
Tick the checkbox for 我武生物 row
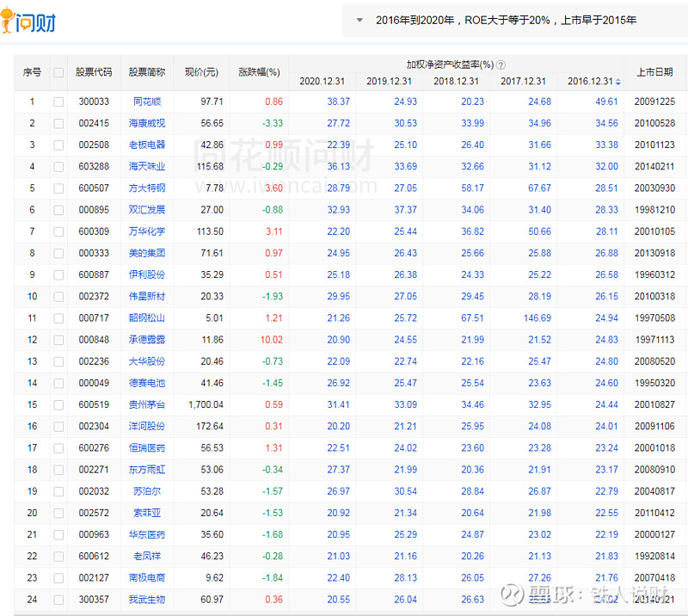coord(58,599)
